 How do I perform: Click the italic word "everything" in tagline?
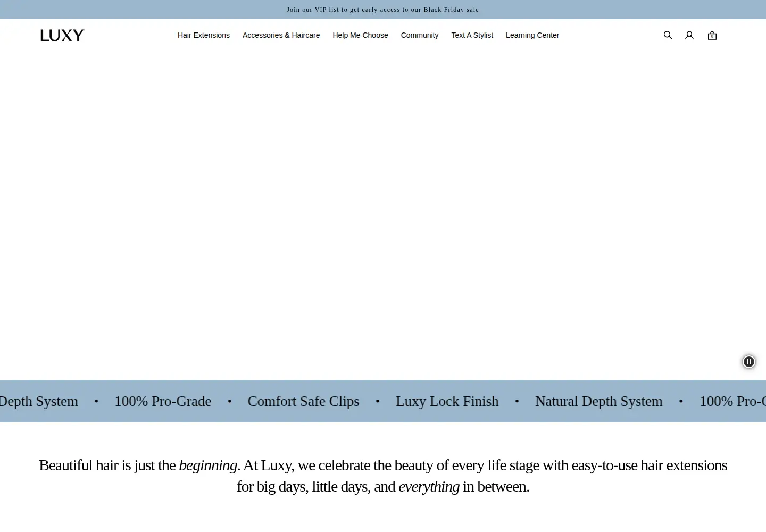429,487
